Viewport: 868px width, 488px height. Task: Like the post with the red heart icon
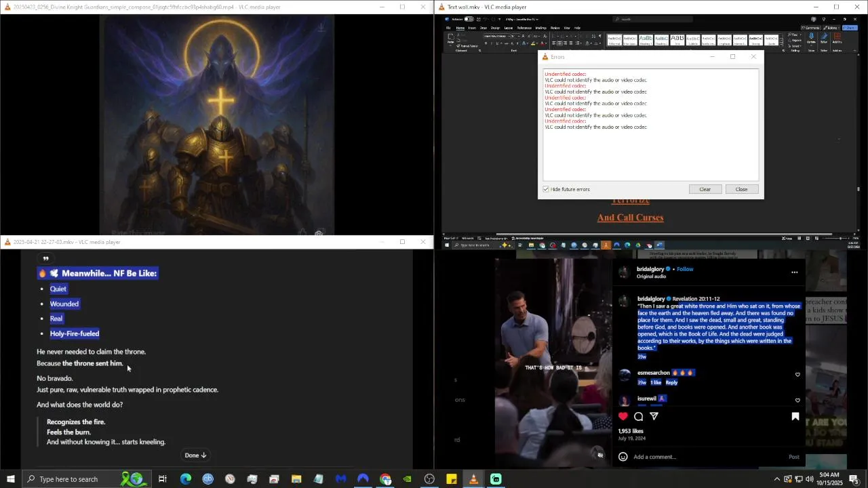tap(623, 416)
